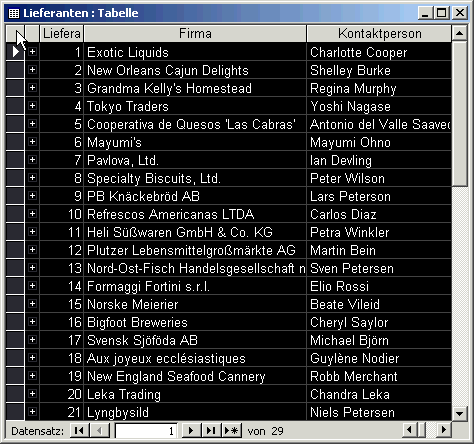The image size is (474, 444).
Task: Click select-all box at grid corner
Action: coord(15,34)
